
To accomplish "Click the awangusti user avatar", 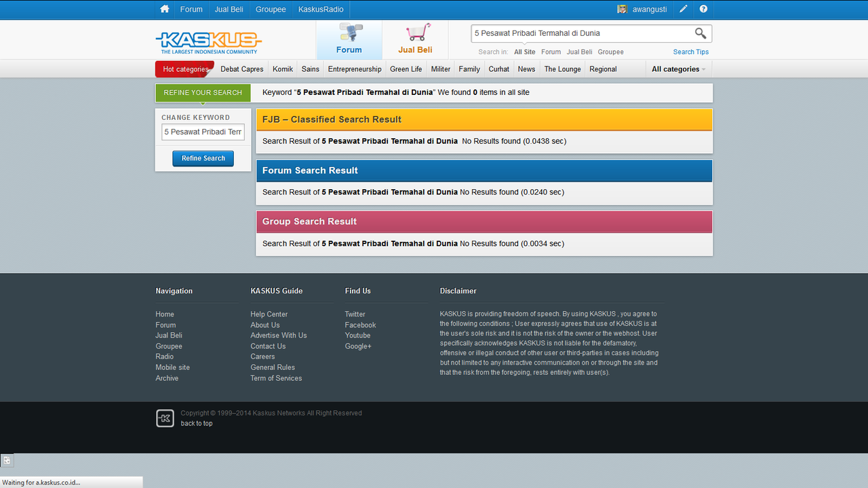I will (x=622, y=9).
